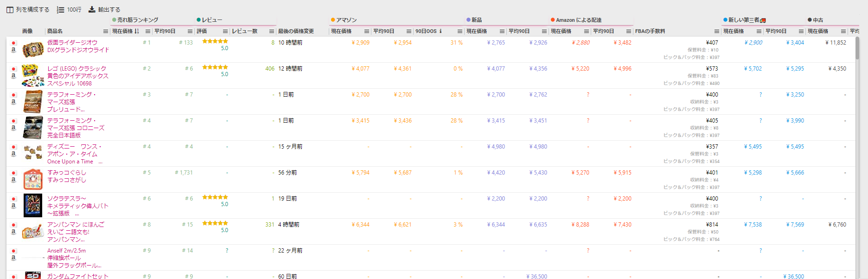Click the Japan flag icon on the first row
The image size is (868, 279).
[13, 43]
